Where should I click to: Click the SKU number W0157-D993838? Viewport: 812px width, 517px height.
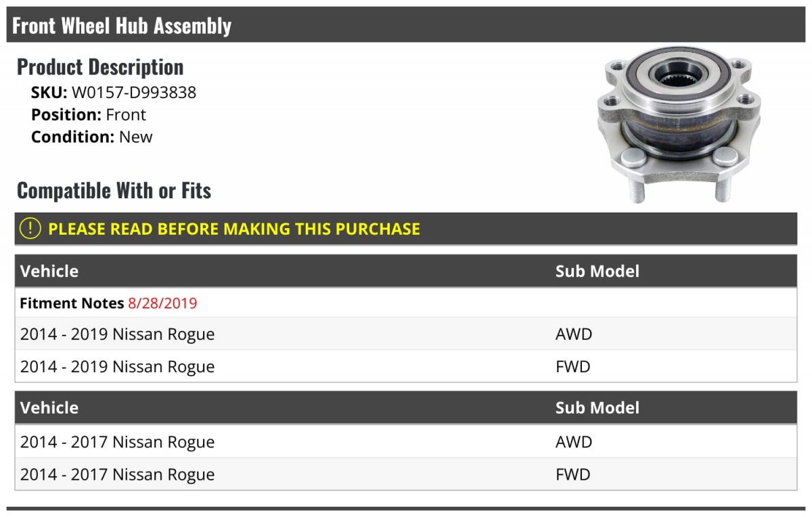(133, 93)
